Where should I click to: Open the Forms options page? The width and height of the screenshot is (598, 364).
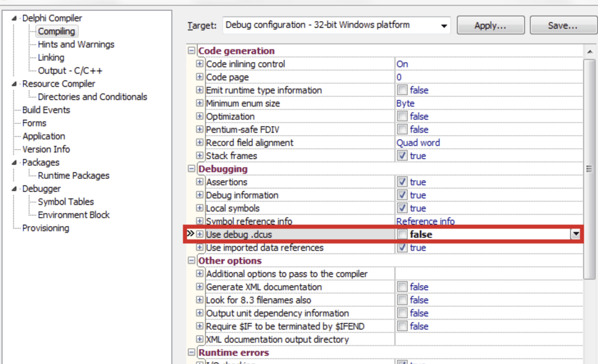tap(34, 123)
